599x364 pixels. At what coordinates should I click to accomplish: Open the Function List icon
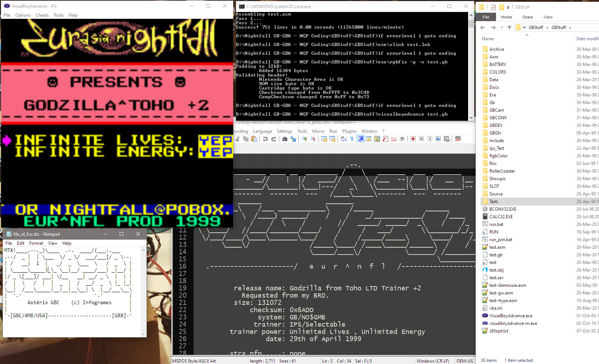tap(385, 139)
